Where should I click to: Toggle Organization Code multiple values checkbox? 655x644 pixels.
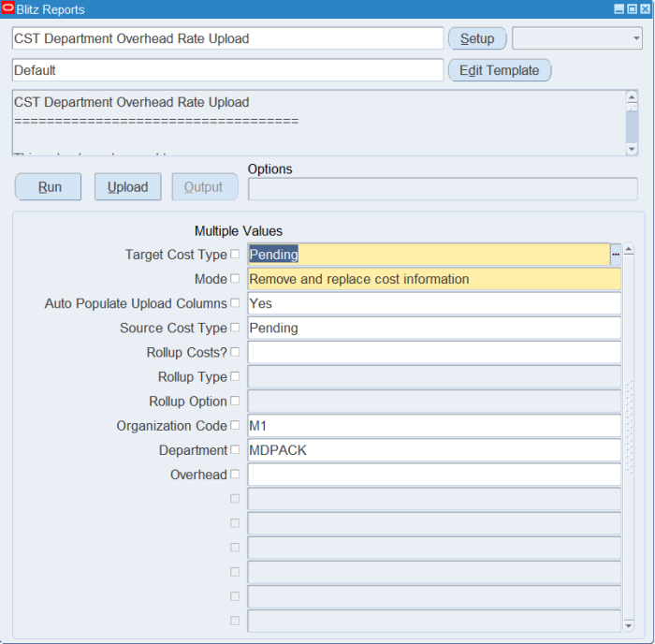(x=235, y=425)
